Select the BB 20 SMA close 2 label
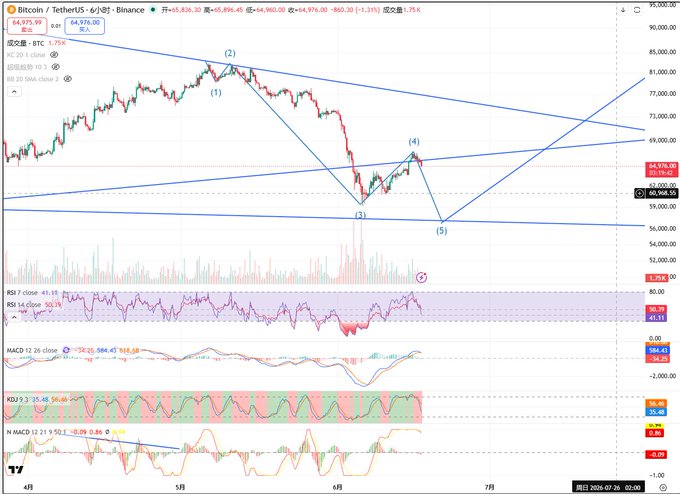 click(33, 79)
